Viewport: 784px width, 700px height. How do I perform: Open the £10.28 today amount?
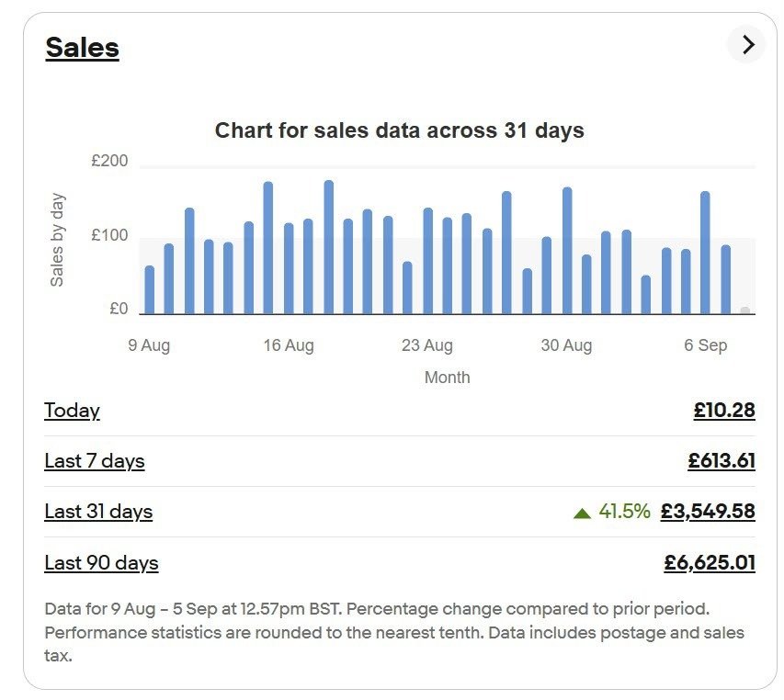pos(724,411)
